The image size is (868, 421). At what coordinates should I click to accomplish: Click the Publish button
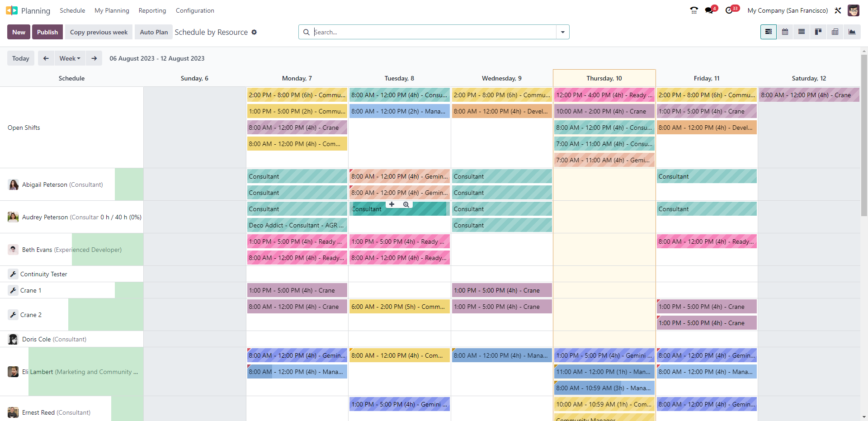[x=47, y=32]
